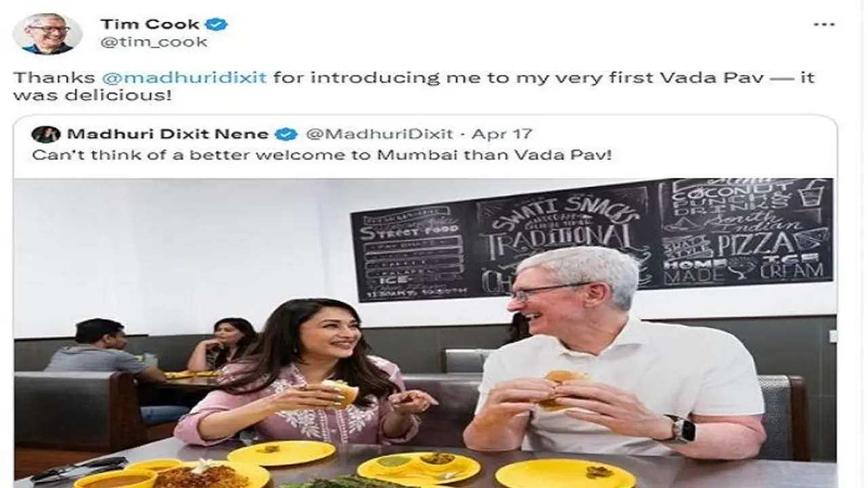Click the yellow plate with green chutney
The height and width of the screenshot is (488, 868).
click(x=413, y=468)
